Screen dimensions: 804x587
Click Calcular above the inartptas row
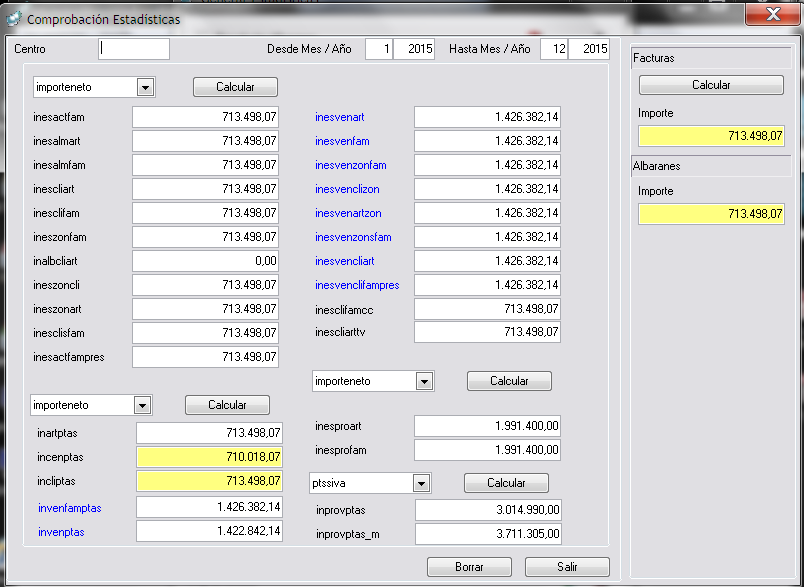[227, 405]
